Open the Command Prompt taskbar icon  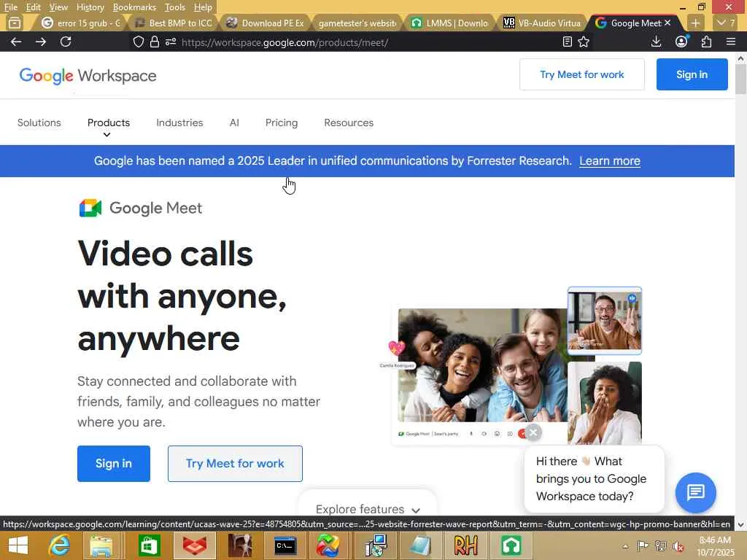[x=285, y=545]
